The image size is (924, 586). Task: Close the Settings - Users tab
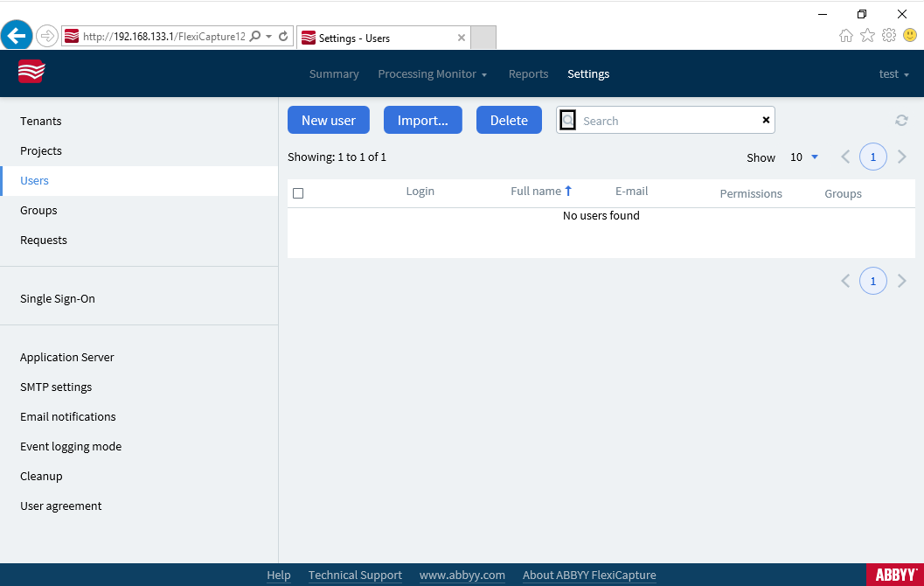coord(462,38)
